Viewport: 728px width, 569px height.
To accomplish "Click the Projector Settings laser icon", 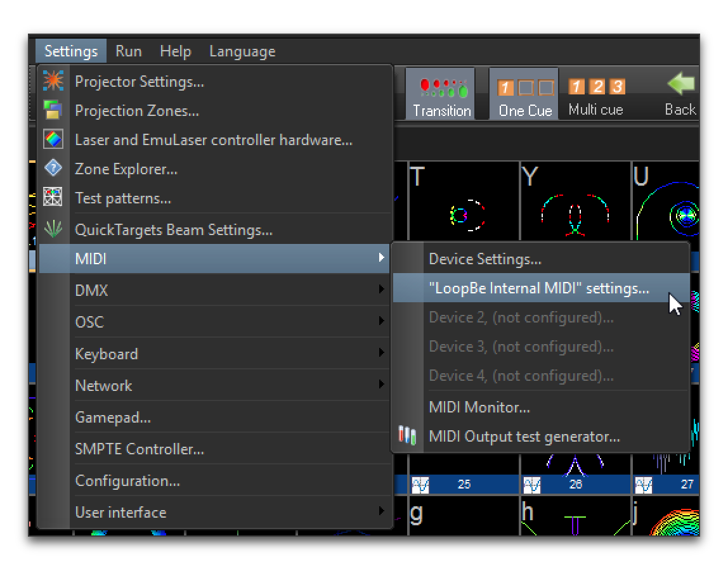I will coord(53,81).
